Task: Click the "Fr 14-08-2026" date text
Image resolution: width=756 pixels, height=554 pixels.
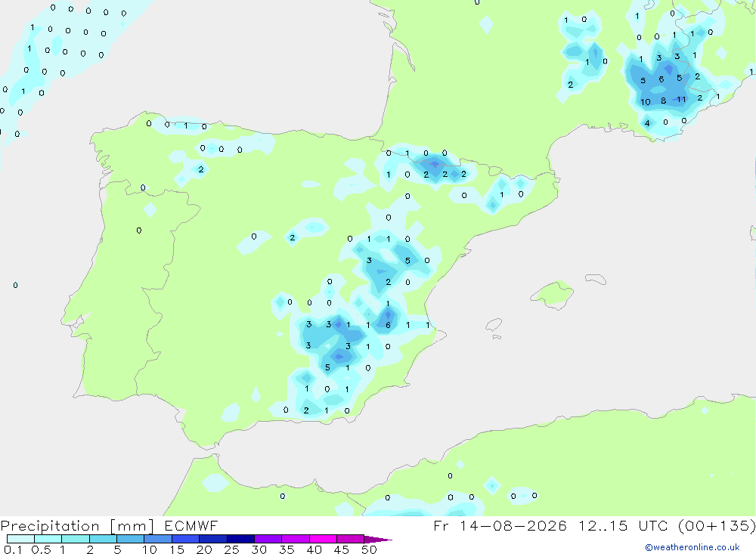Action: [x=500, y=525]
